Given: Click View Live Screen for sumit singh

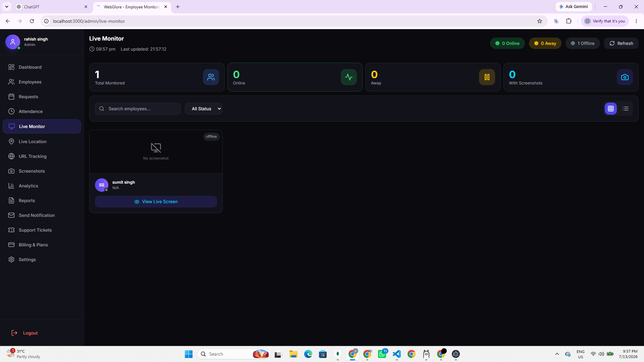Looking at the screenshot, I should [x=156, y=201].
